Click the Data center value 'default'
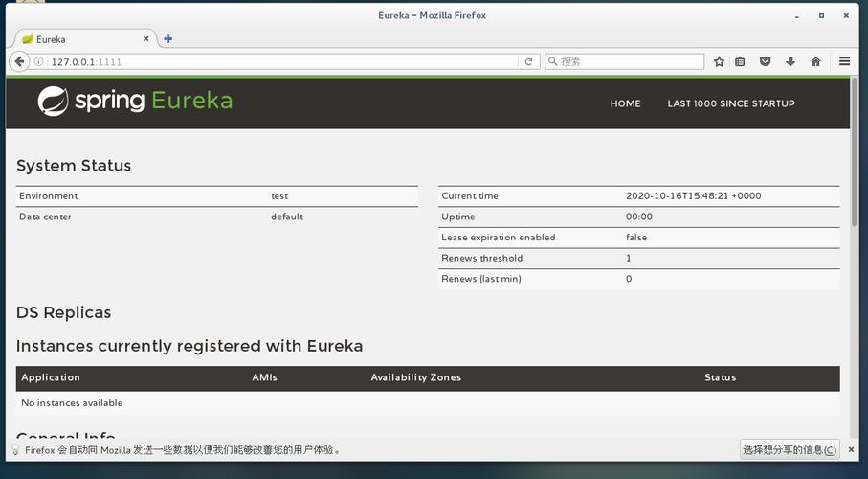 pyautogui.click(x=287, y=217)
